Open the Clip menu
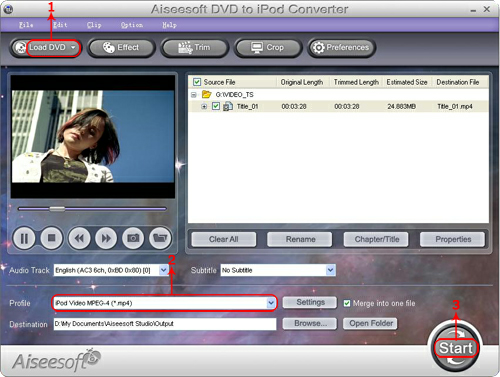This screenshot has height=377, width=500. [x=94, y=25]
